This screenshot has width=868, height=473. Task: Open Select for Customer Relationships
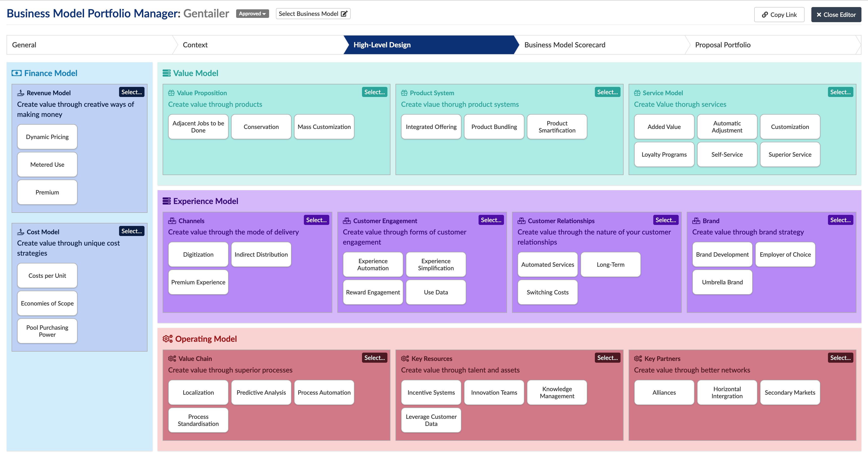pos(666,220)
